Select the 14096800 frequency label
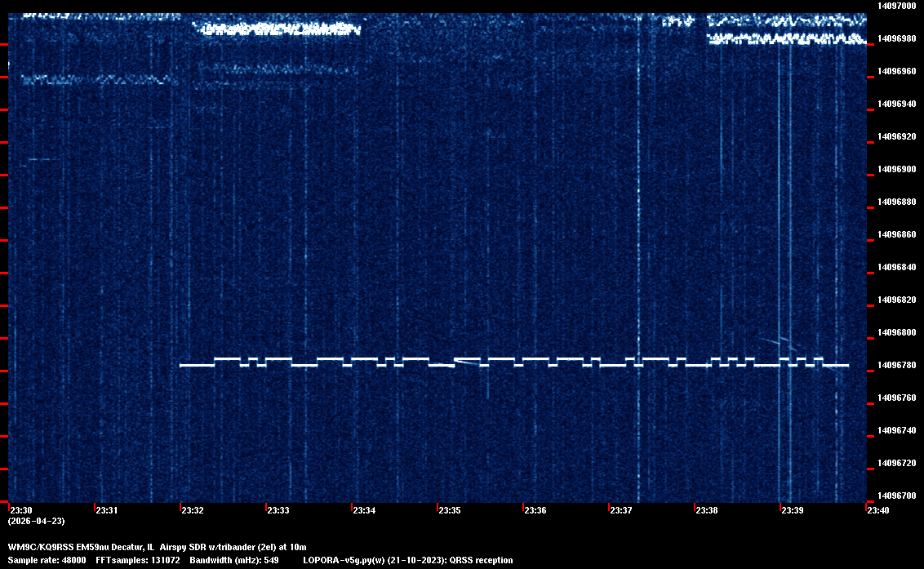This screenshot has width=924, height=569. coord(896,332)
